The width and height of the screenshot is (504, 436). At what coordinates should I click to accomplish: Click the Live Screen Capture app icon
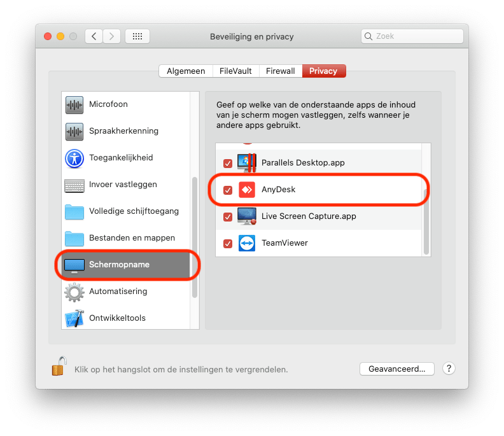247,216
